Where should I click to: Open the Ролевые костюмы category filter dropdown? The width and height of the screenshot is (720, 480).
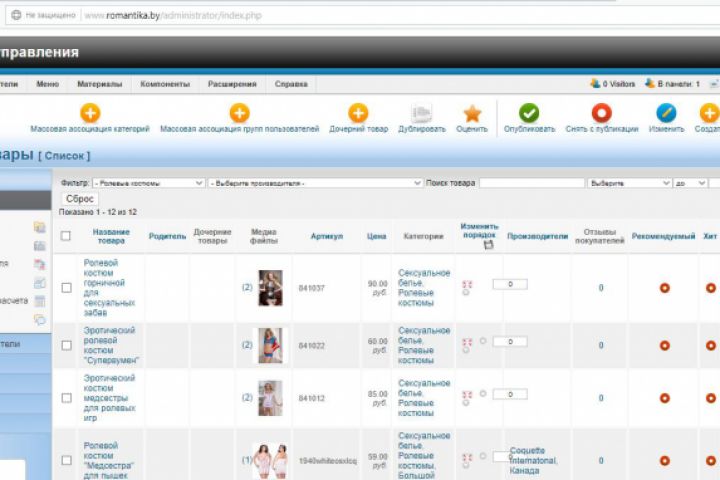[x=148, y=183]
